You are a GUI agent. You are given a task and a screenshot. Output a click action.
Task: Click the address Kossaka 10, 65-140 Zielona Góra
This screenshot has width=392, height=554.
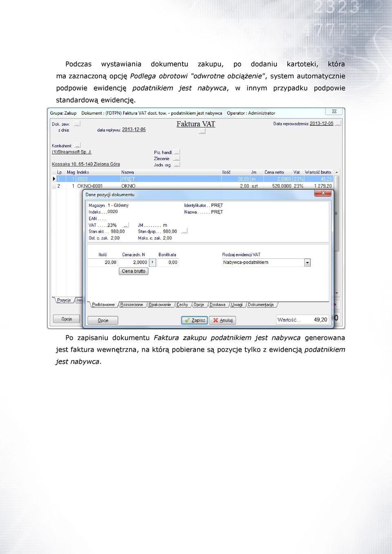tap(86, 164)
